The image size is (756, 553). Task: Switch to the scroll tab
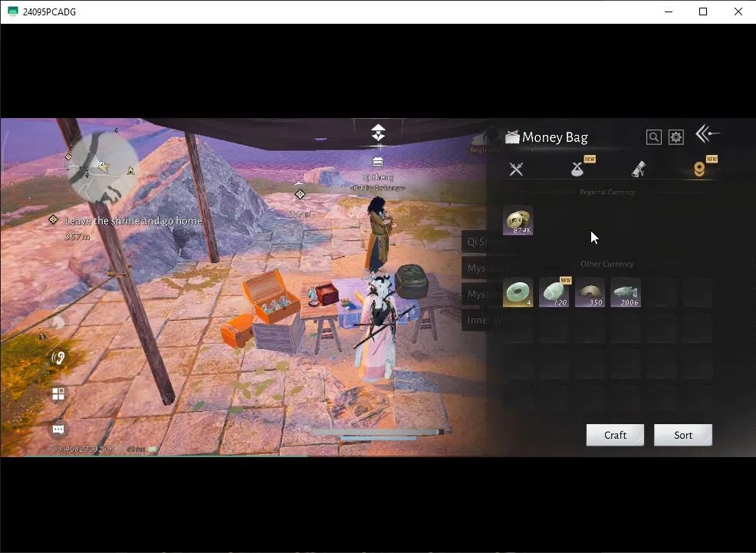point(639,169)
